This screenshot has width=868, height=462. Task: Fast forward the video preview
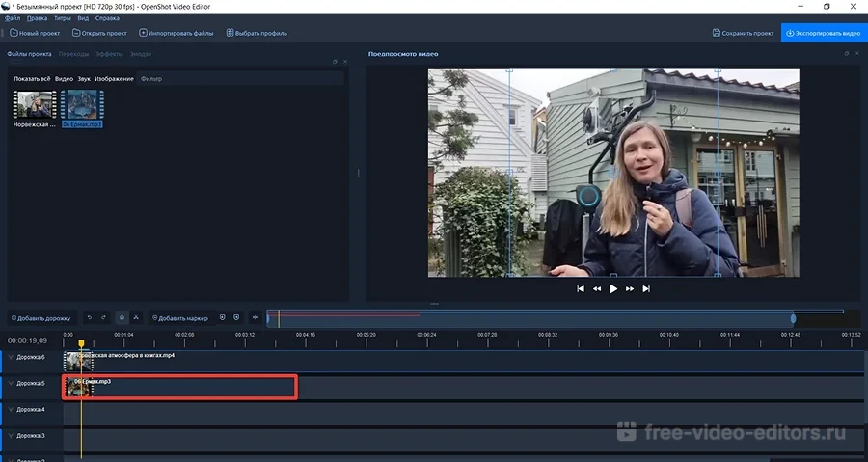630,288
